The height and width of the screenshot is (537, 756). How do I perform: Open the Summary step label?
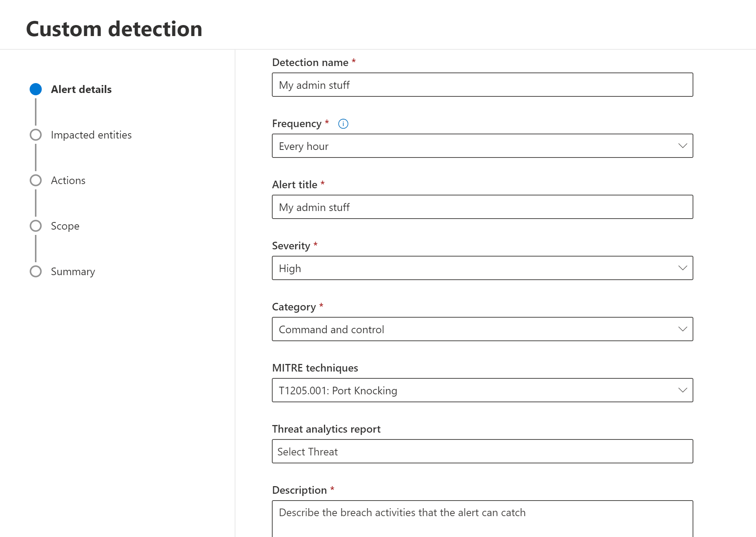(x=73, y=271)
